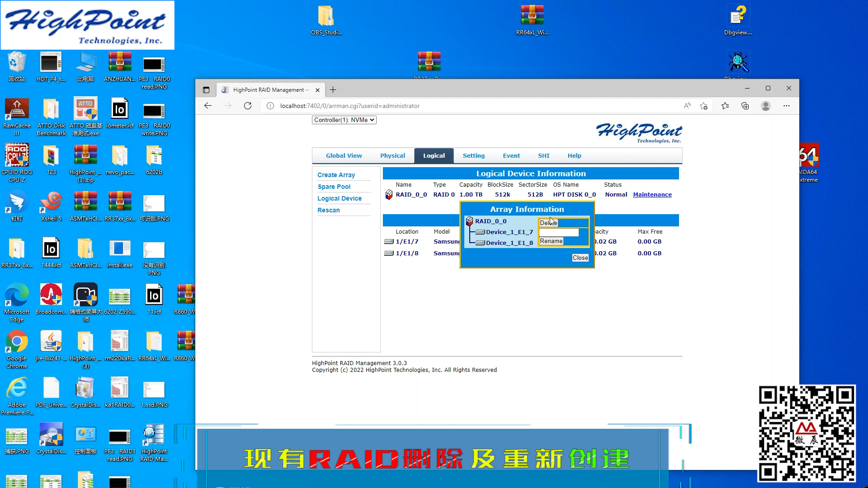Open the Read aloud icon in address bar
This screenshot has height=488, width=868.
click(x=687, y=106)
